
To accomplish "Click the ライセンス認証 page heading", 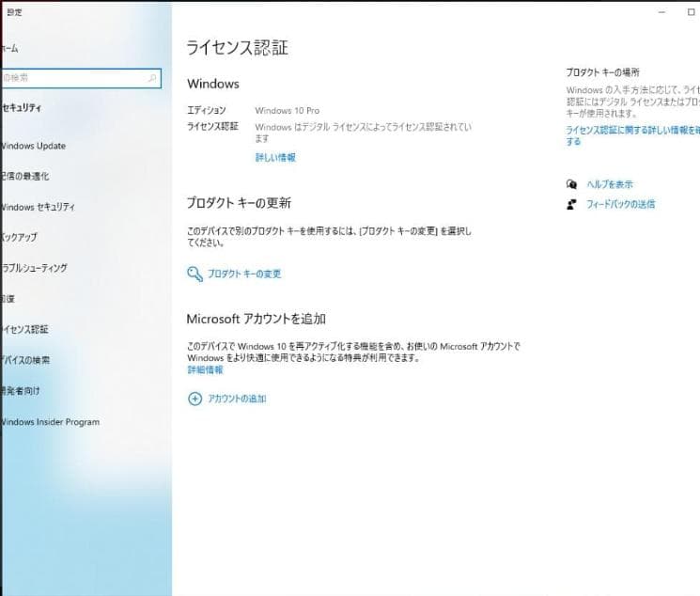I will click(x=237, y=48).
